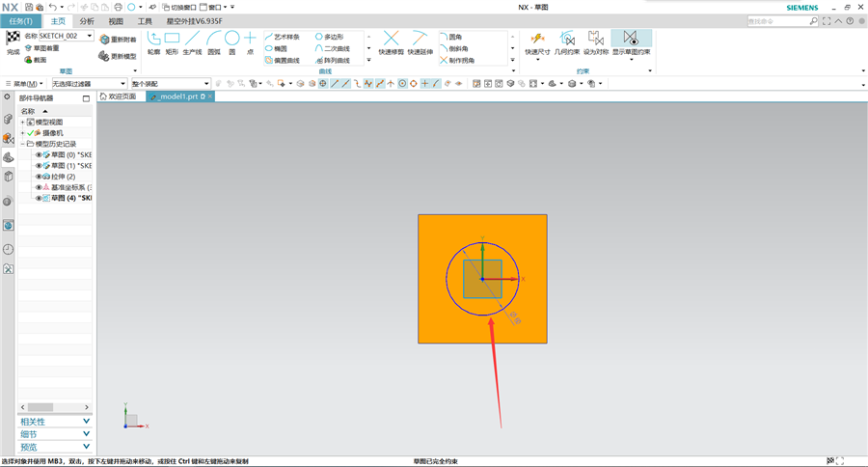Open 无选择过滤器 selection filter dropdown
Screen dimensions: 868x467
pos(90,84)
